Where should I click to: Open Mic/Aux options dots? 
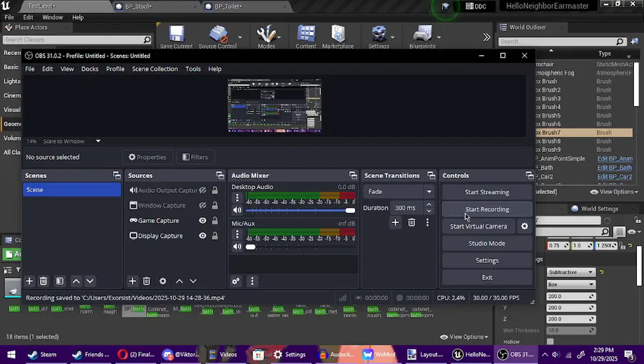[x=237, y=234]
